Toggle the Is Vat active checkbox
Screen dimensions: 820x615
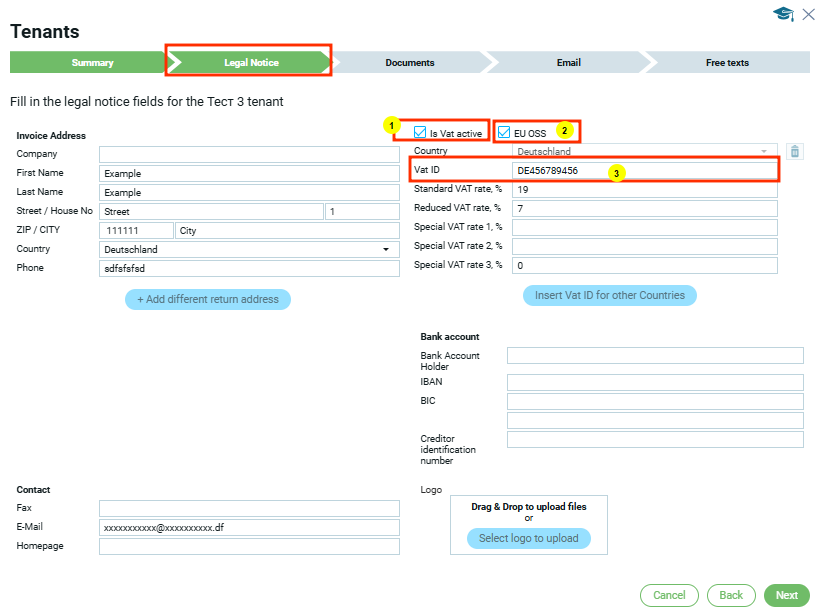click(421, 132)
